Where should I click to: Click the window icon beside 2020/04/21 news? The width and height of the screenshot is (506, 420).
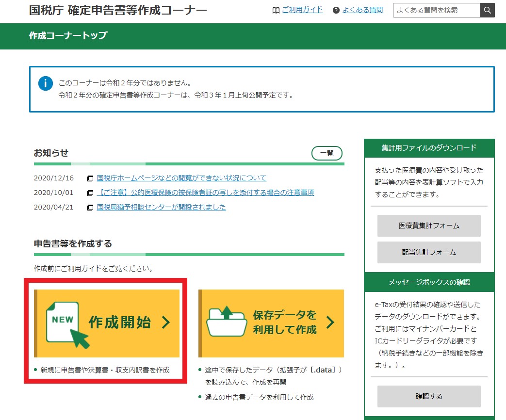pyautogui.click(x=90, y=208)
